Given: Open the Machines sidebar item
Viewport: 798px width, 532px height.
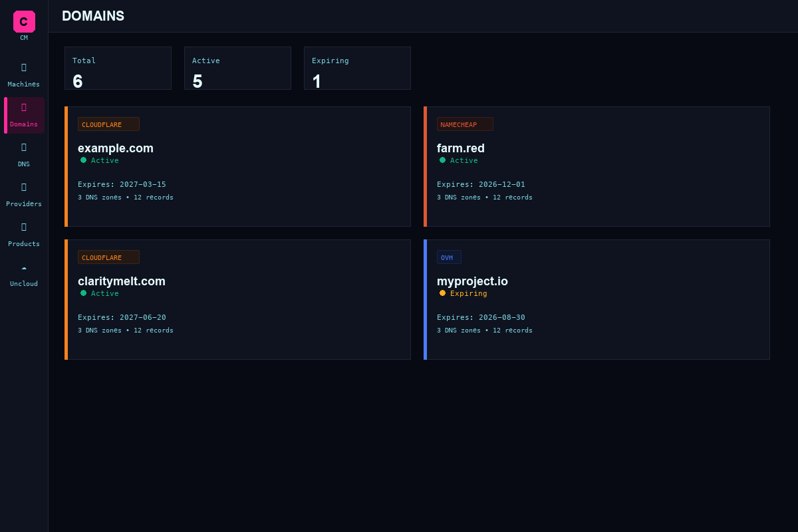Looking at the screenshot, I should (24, 75).
